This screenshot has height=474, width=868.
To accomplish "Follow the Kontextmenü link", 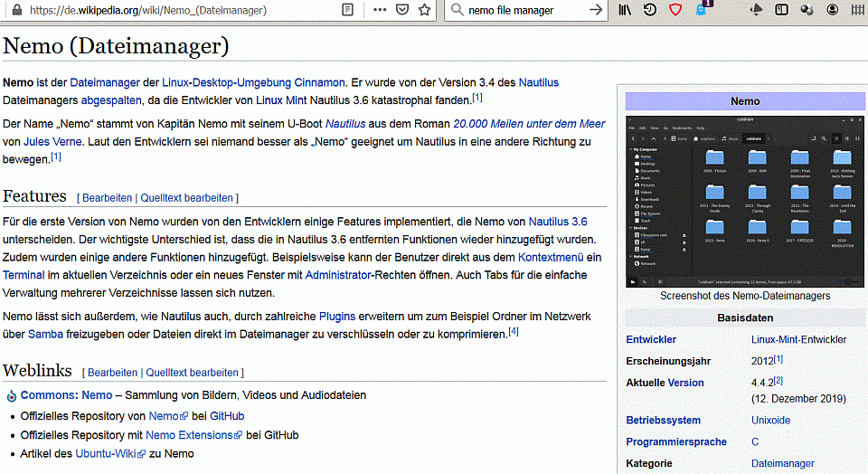I will pyautogui.click(x=551, y=257).
